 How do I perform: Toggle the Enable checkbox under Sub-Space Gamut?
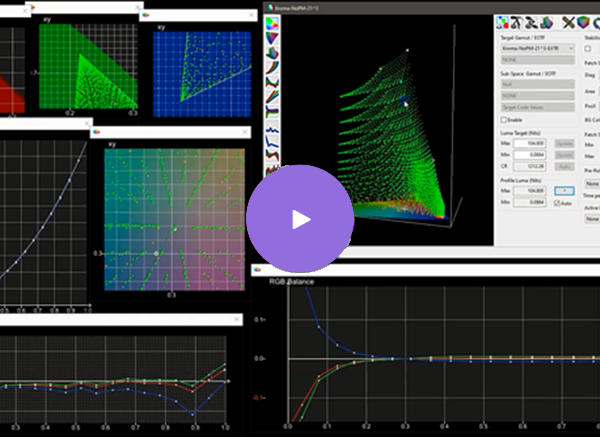tap(504, 119)
